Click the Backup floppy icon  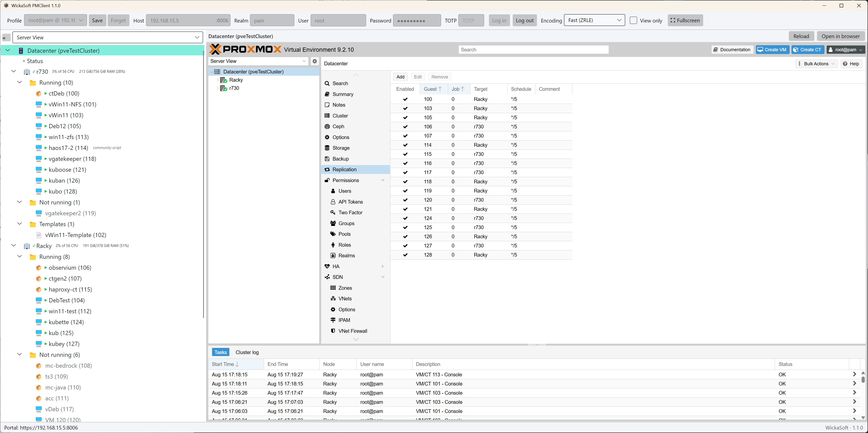[x=327, y=159]
